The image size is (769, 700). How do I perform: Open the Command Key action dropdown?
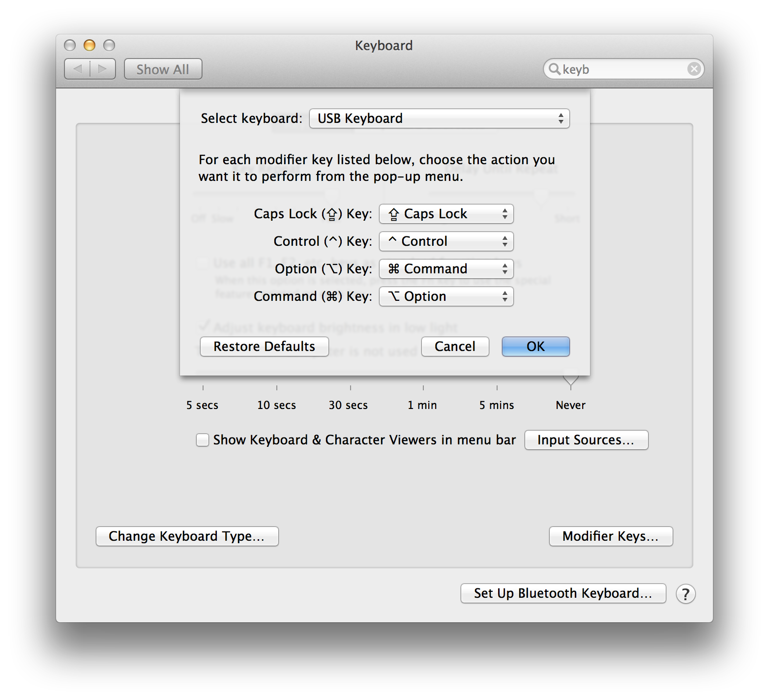tap(446, 296)
